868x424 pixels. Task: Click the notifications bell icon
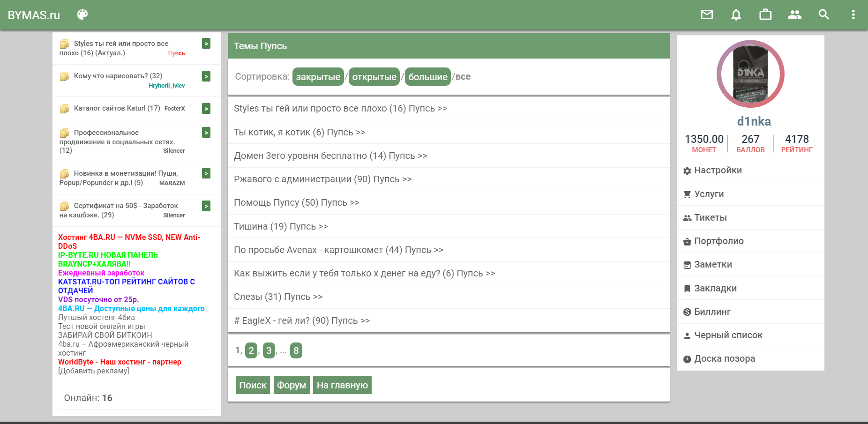coord(736,15)
